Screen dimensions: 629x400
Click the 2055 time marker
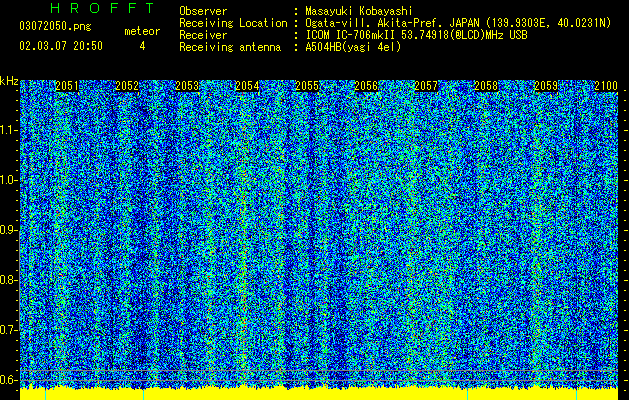pos(307,86)
